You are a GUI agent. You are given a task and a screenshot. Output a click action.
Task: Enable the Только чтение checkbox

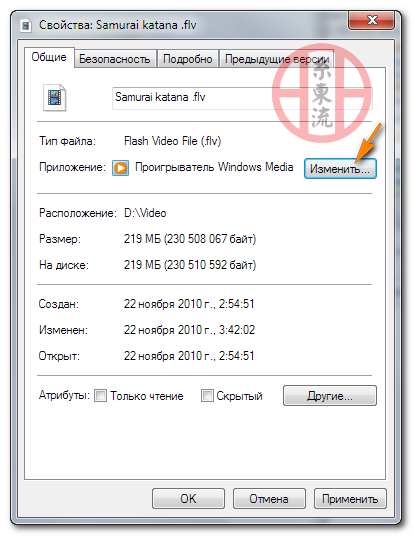100,396
